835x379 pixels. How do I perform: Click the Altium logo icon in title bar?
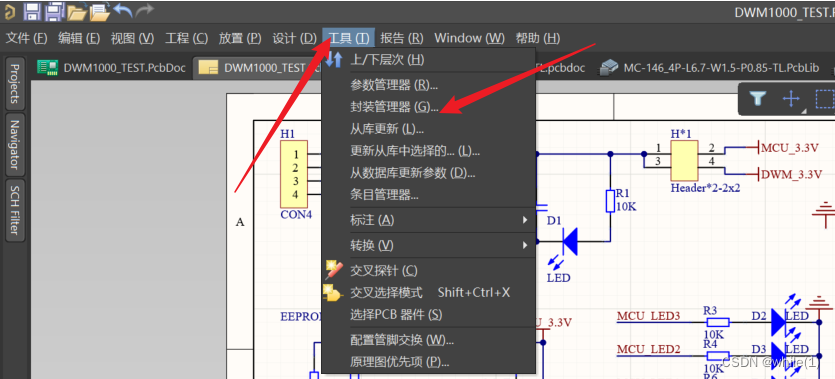click(9, 12)
